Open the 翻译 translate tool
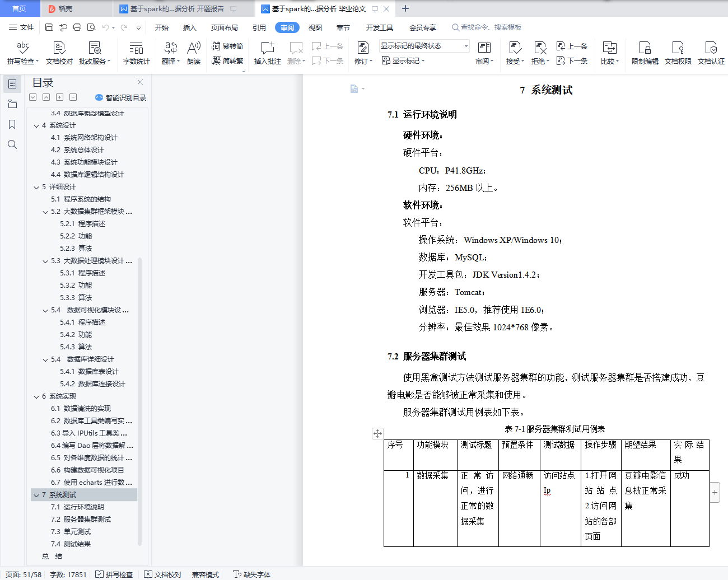This screenshot has width=728, height=580. (x=171, y=53)
